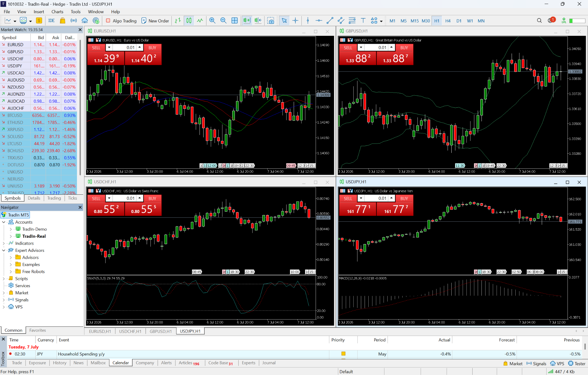
Task: Open the EURUSD volume dropdown arrow
Action: pyautogui.click(x=109, y=47)
